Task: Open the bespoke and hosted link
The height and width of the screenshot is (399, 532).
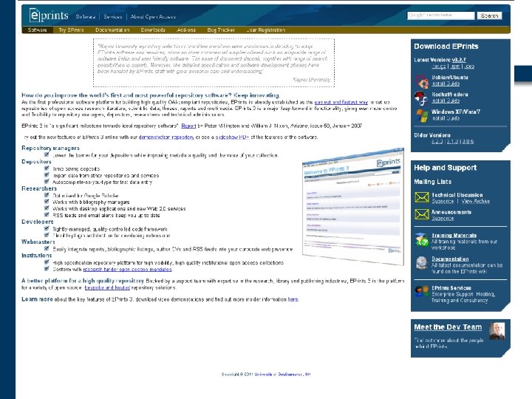Action: (107, 287)
